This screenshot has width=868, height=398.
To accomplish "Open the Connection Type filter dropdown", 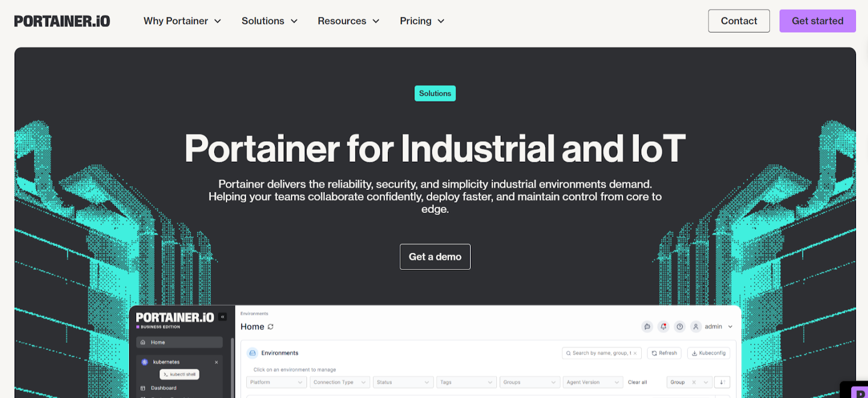I will click(340, 382).
